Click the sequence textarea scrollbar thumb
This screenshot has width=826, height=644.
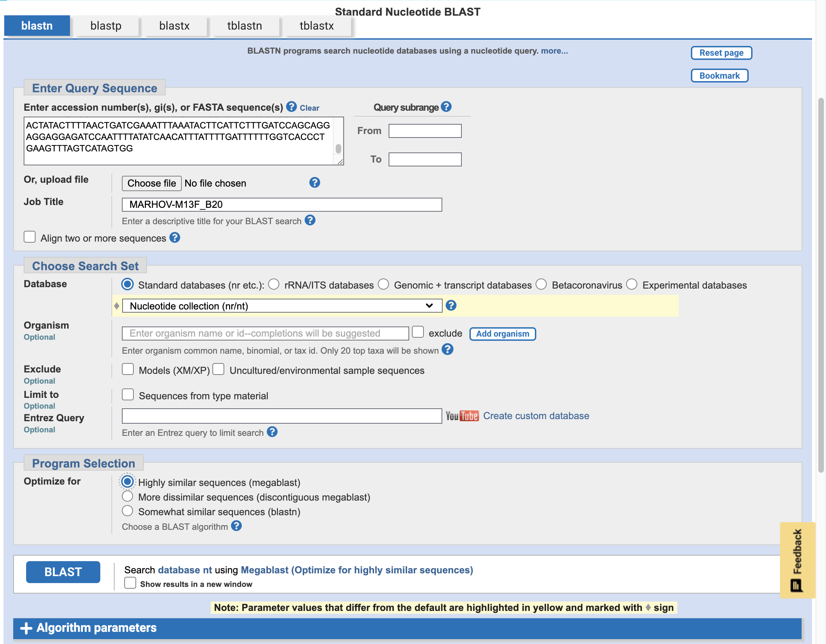tap(338, 149)
